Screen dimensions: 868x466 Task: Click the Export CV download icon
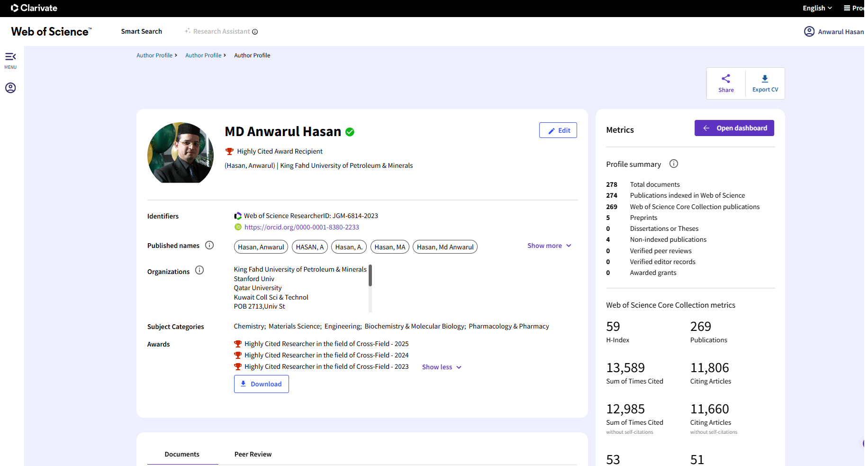pos(765,79)
